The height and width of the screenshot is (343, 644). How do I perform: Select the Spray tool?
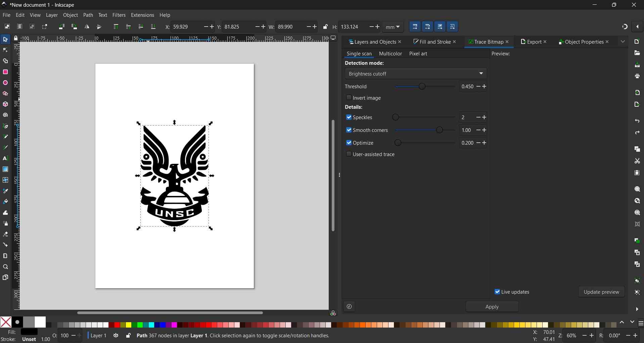click(x=5, y=224)
